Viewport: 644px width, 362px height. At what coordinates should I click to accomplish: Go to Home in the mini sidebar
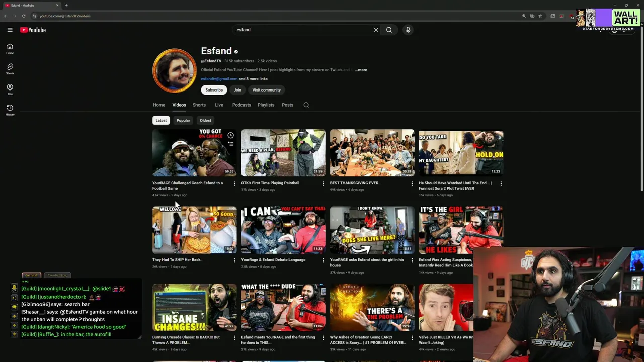point(10,49)
